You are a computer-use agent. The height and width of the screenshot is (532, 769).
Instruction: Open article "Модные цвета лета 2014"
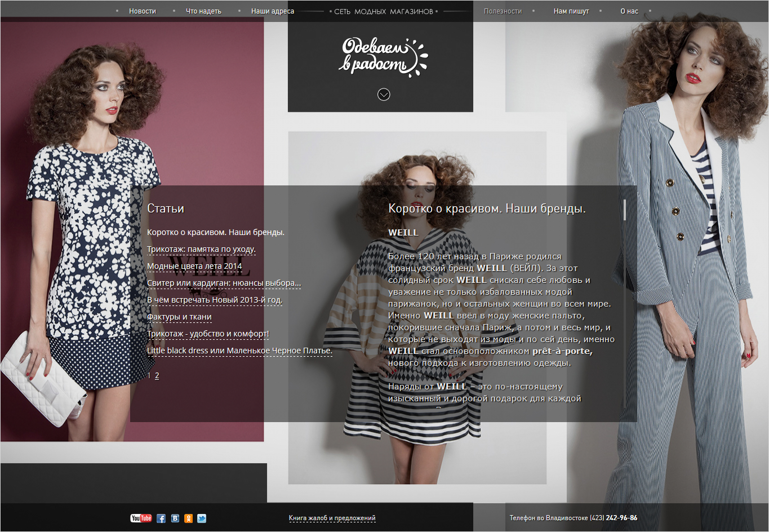pos(194,266)
